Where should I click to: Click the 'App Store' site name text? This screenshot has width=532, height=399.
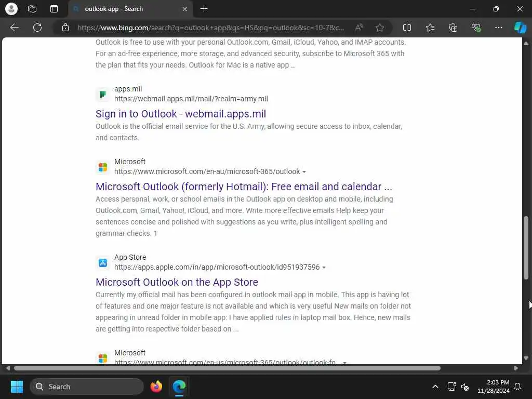point(130,257)
